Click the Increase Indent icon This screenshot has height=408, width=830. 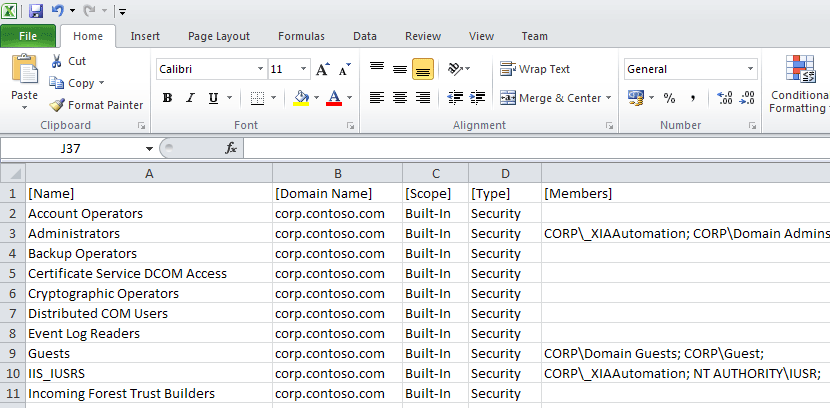tap(477, 98)
